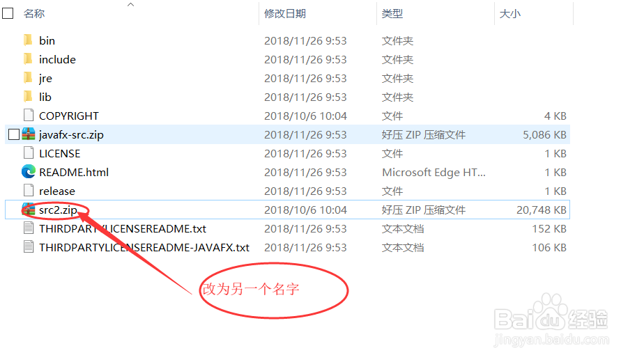Select the release file icon

[29, 191]
